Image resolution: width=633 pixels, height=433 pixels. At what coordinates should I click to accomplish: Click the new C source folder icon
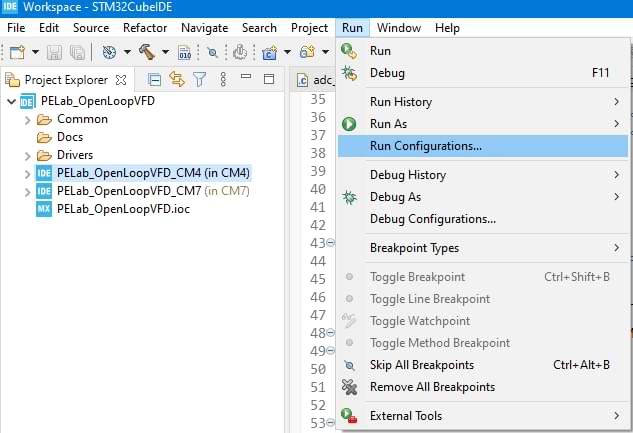pos(269,52)
